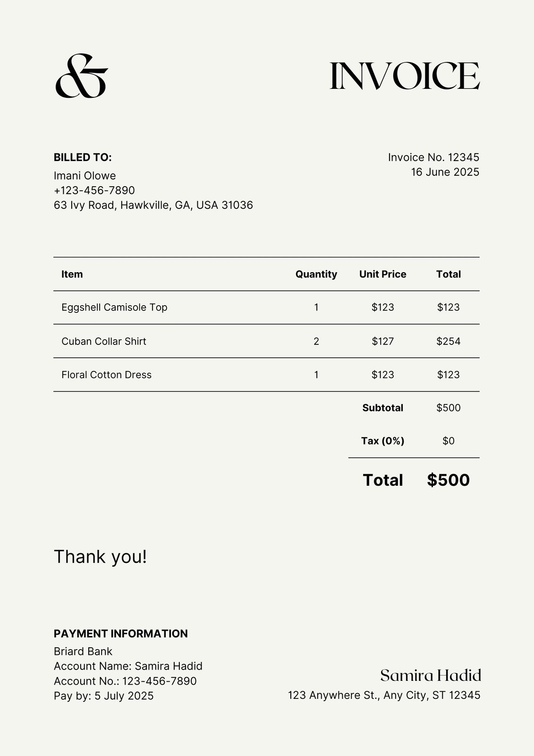Screen dimensions: 534x756
Task: Click the Tax (0%) label
Action: click(x=382, y=441)
